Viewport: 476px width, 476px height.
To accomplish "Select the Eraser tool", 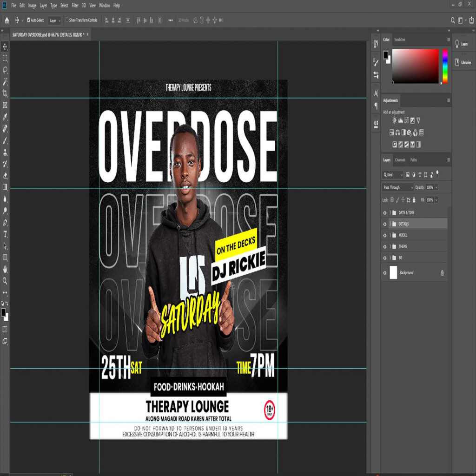I will click(x=5, y=176).
